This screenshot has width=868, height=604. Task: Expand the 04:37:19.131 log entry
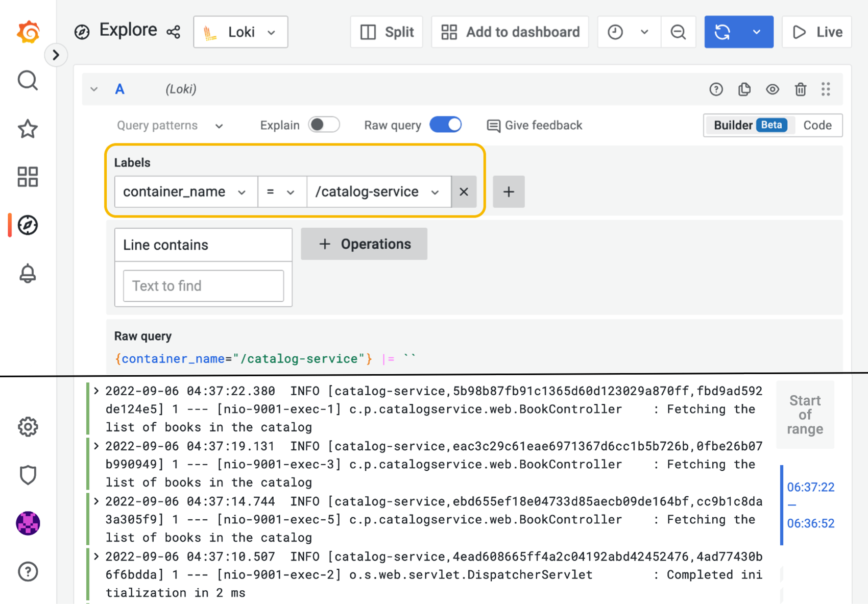[x=96, y=446]
